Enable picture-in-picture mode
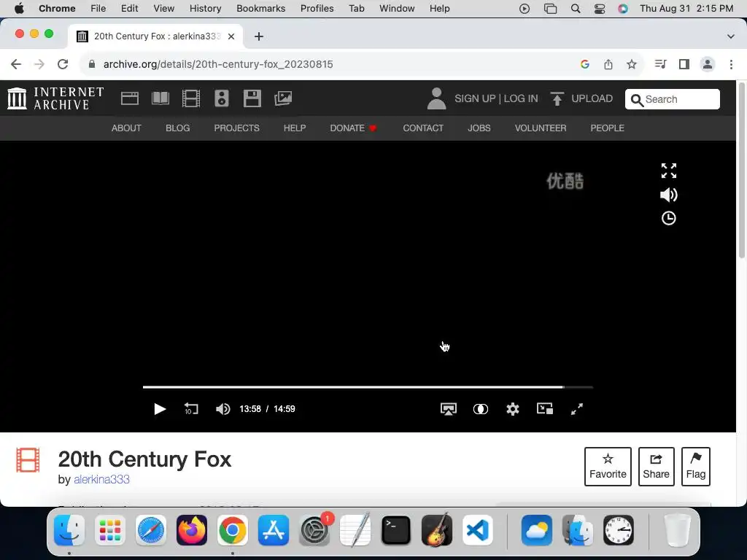This screenshot has height=560, width=747. 544,408
